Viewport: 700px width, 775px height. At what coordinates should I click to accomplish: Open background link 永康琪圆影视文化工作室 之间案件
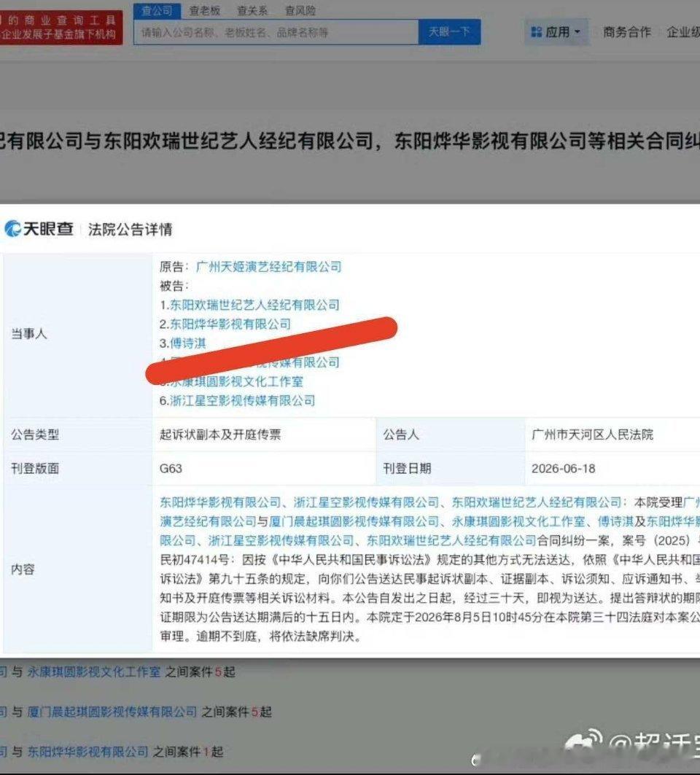tap(94, 672)
